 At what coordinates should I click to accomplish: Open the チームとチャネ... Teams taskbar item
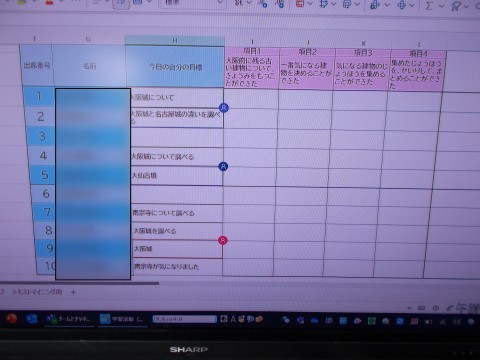(69, 319)
